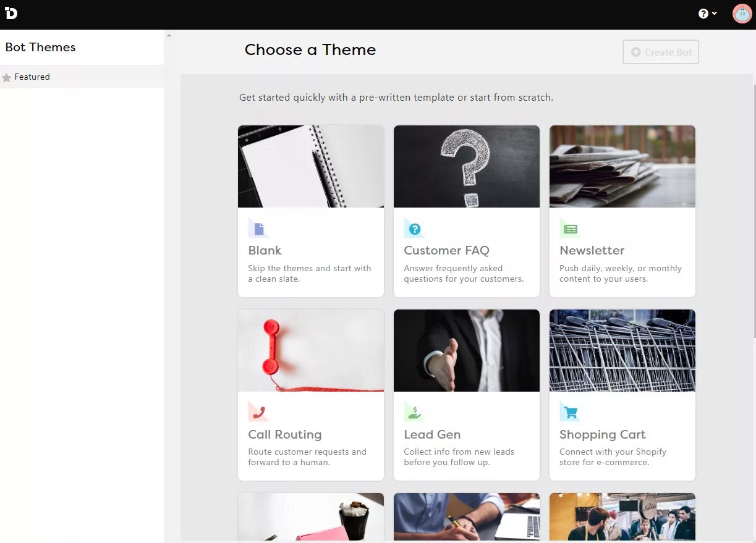Click 'Collect info from new leads' description
This screenshot has width=756, height=543.
459,457
